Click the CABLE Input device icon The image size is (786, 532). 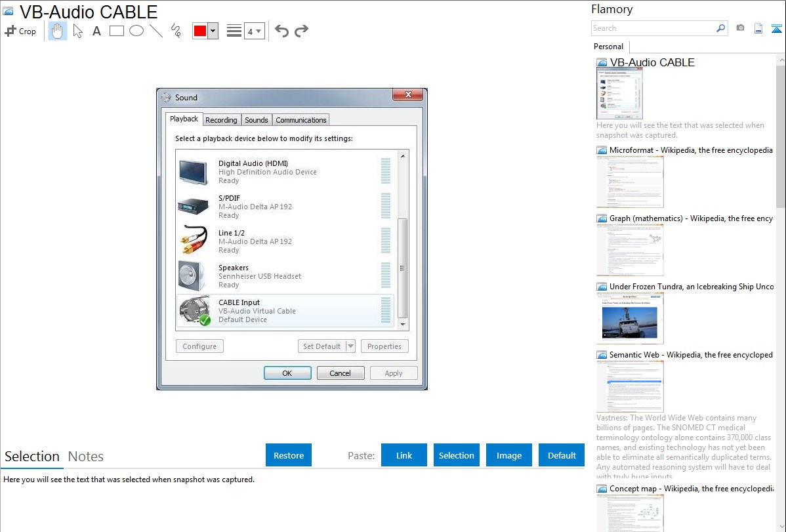[x=195, y=310]
